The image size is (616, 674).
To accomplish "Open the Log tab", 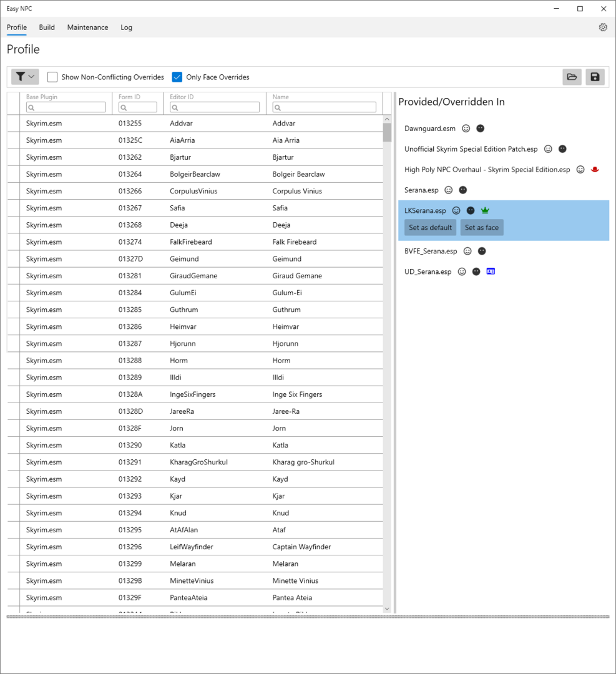I will 126,27.
